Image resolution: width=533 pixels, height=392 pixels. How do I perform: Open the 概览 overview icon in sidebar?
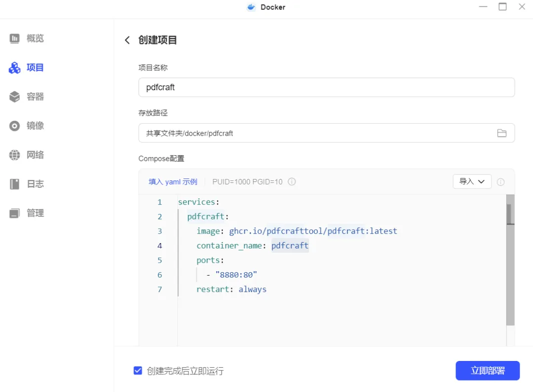14,38
